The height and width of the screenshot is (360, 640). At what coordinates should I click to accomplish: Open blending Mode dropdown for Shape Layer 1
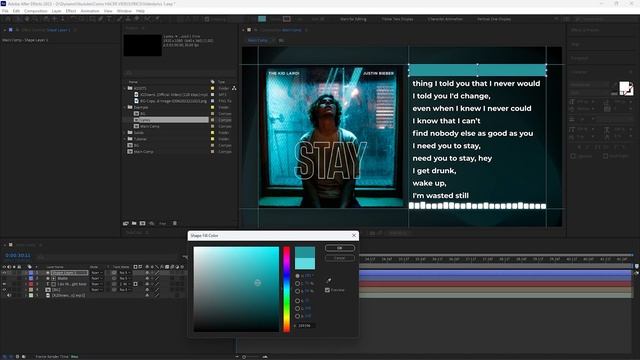97,272
